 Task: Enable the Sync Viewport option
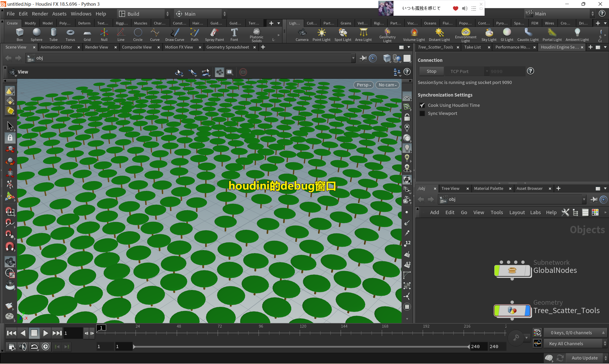click(x=422, y=113)
